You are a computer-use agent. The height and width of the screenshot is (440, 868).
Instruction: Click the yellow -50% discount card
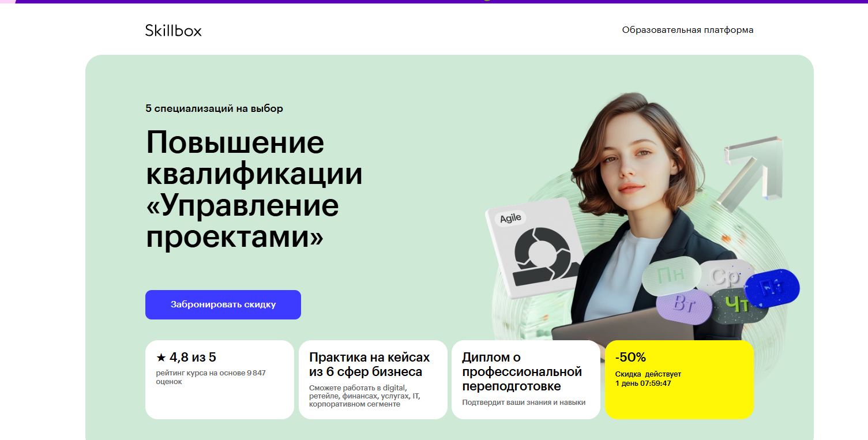[679, 379]
